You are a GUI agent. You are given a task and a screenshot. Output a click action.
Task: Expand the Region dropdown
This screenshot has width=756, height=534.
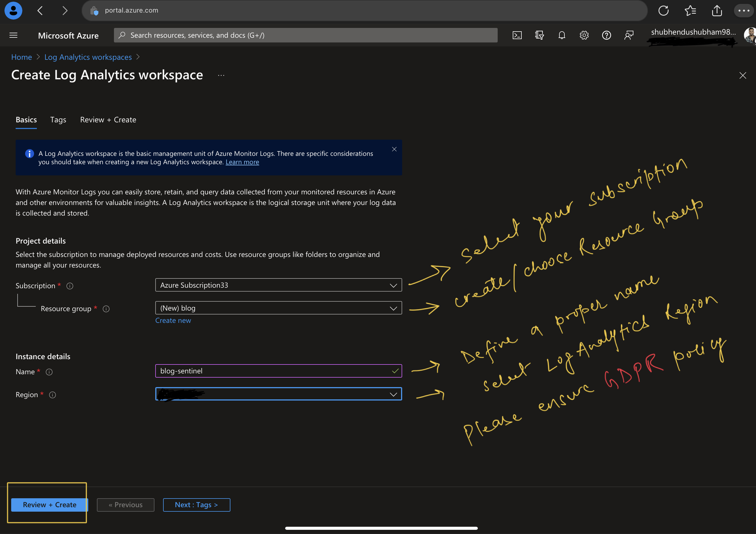click(278, 394)
